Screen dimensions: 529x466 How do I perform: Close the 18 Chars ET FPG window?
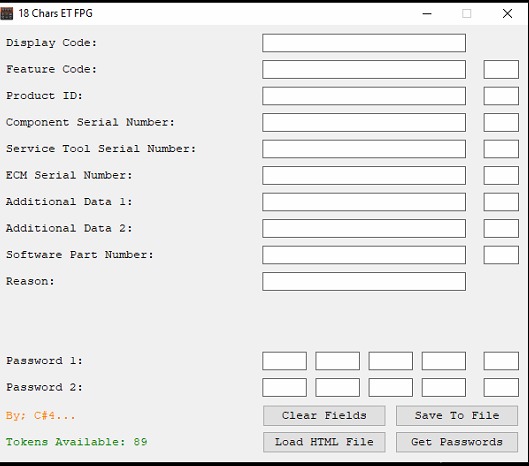point(507,13)
